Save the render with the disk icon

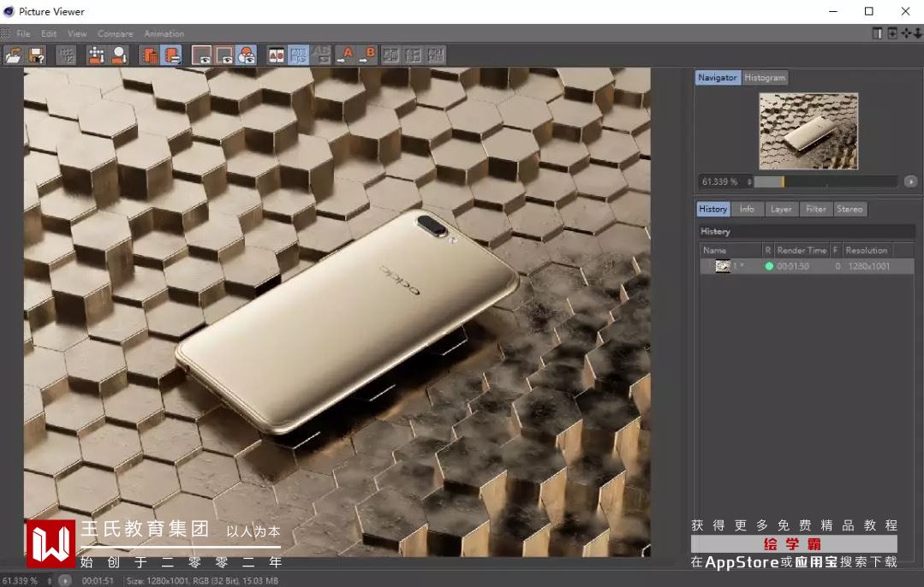tap(36, 56)
